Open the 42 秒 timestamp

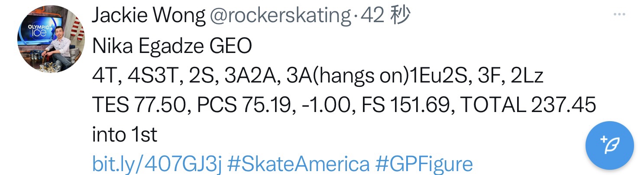pos(386,17)
